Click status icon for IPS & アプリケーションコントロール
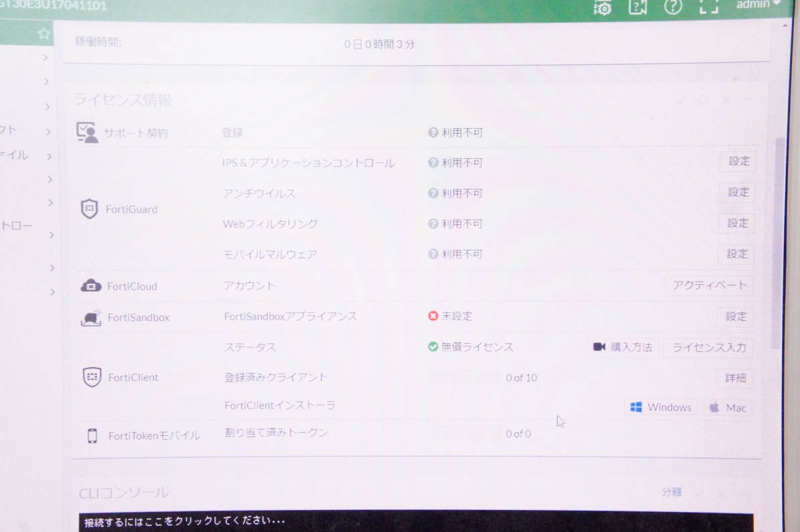 [x=433, y=163]
